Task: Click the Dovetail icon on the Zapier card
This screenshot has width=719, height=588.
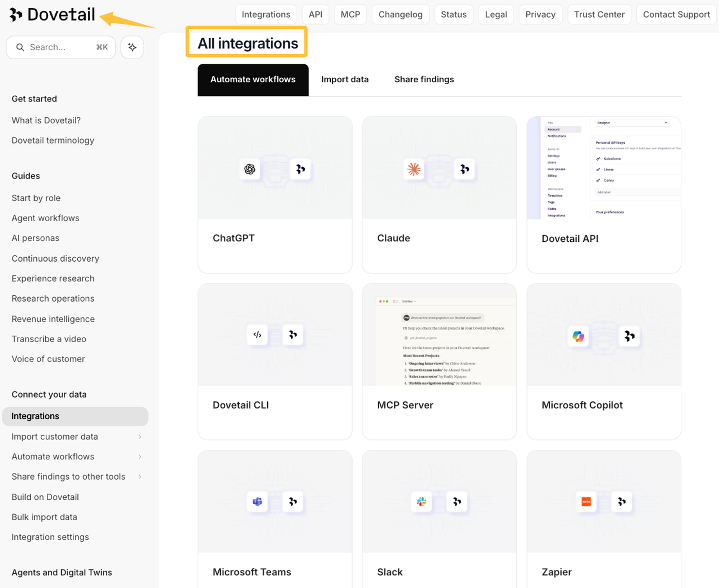Action: point(622,502)
